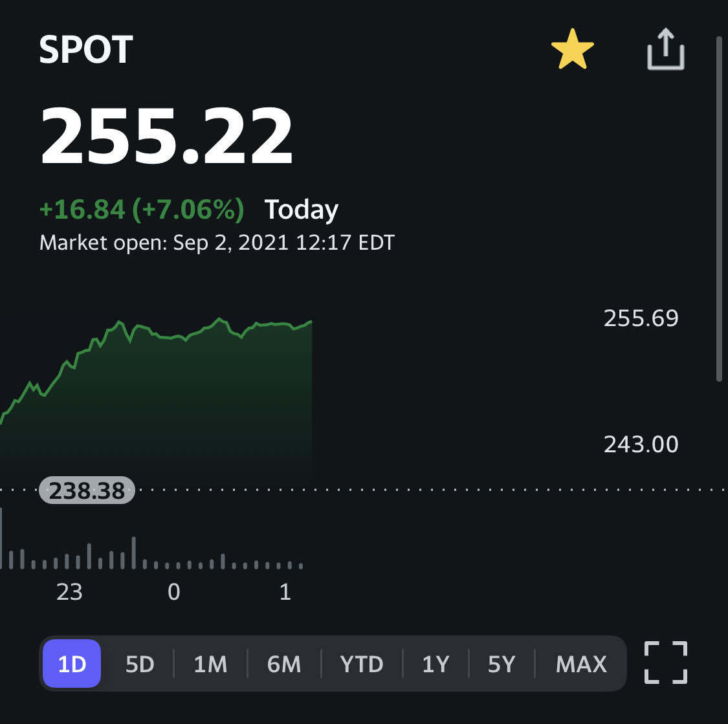Tap the Today period label

301,210
